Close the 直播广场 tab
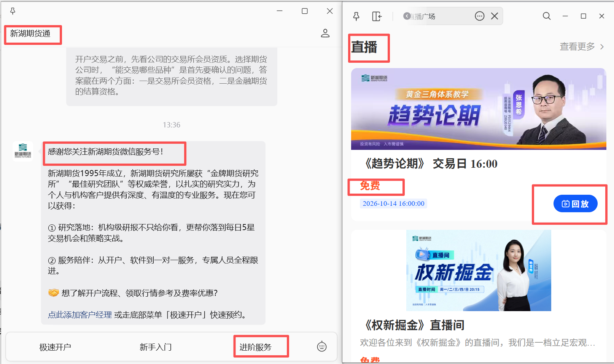Viewport: 614px width, 364px height. pos(495,16)
